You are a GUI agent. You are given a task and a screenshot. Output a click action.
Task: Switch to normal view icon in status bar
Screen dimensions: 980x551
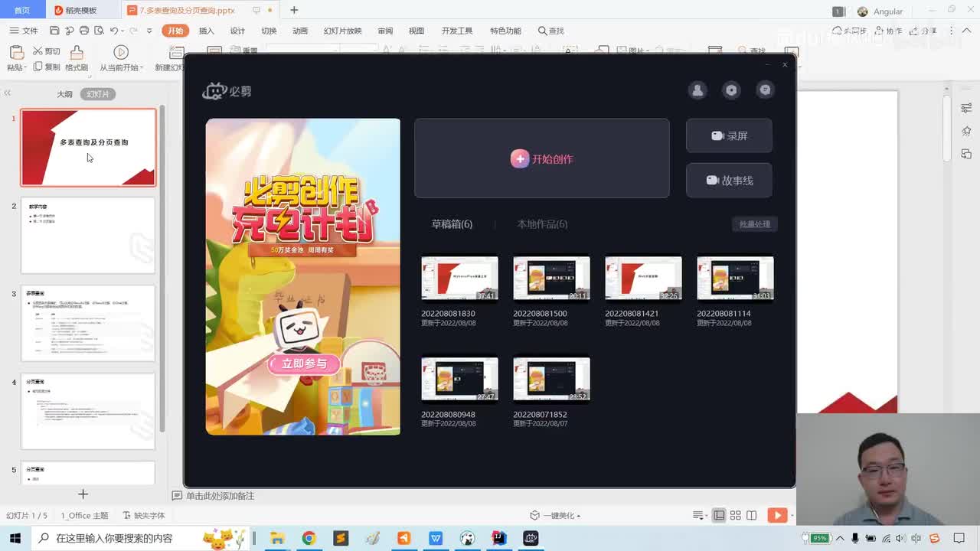[x=719, y=516]
